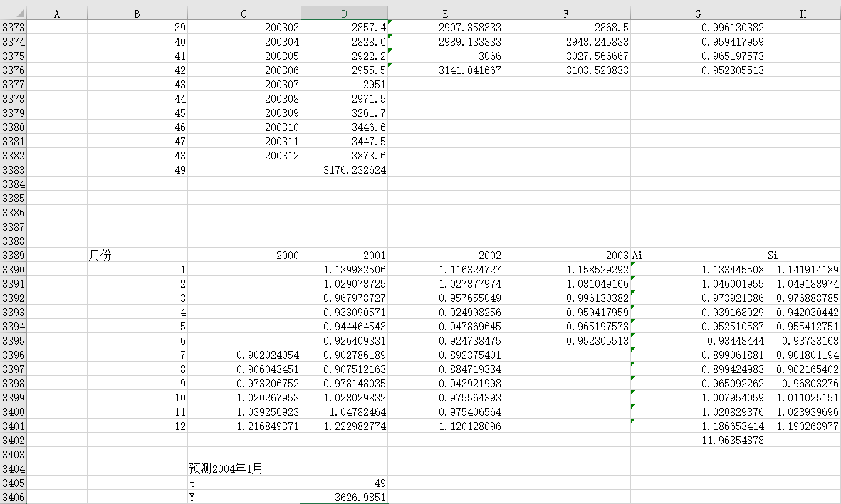Viewport: 841px width, 504px height.
Task: Select column B header
Action: [x=137, y=14]
